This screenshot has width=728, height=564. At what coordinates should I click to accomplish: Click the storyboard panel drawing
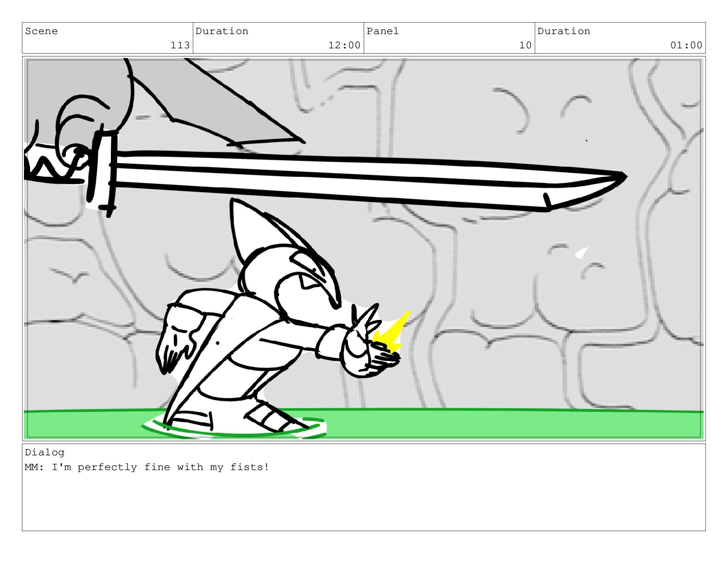coord(364,249)
